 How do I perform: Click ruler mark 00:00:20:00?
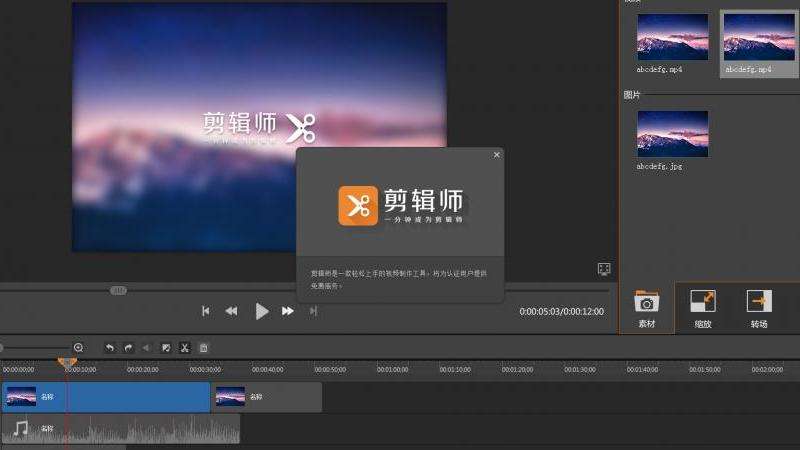(143, 369)
